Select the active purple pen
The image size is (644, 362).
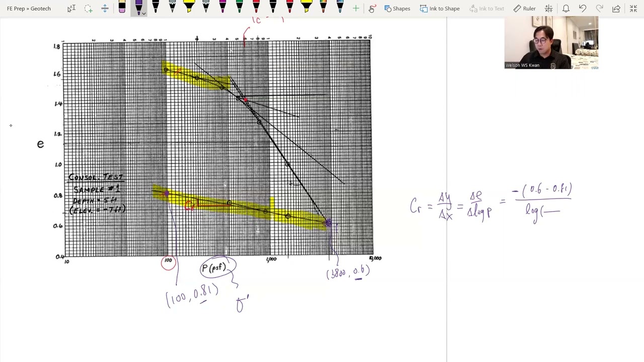138,7
